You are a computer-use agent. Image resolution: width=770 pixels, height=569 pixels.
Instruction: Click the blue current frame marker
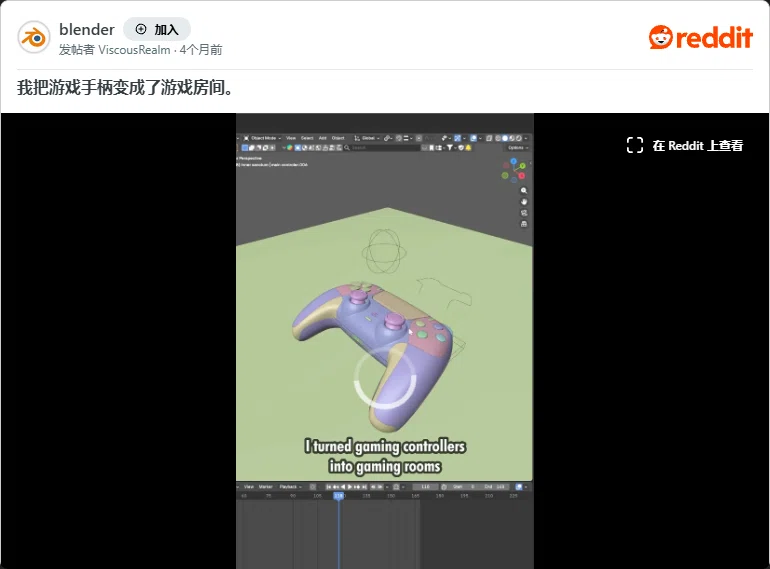(338, 496)
